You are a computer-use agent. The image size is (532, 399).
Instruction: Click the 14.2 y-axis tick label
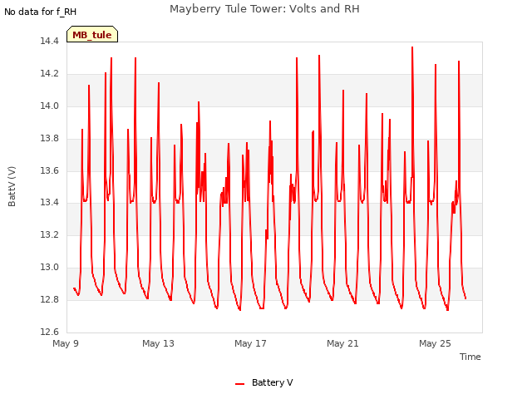(x=50, y=74)
